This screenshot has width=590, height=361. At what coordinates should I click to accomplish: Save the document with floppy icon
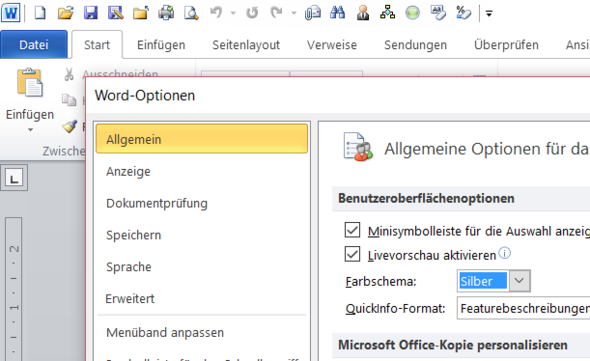91,13
